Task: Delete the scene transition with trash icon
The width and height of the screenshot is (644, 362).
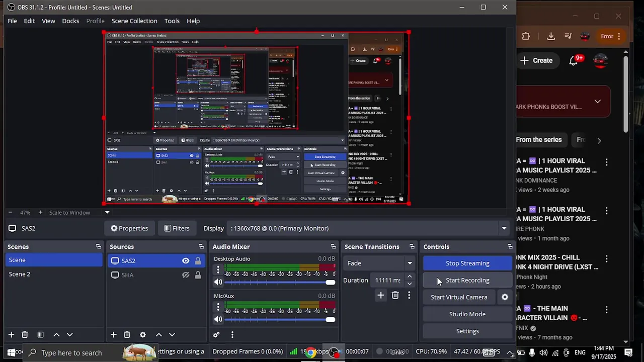Action: click(395, 296)
